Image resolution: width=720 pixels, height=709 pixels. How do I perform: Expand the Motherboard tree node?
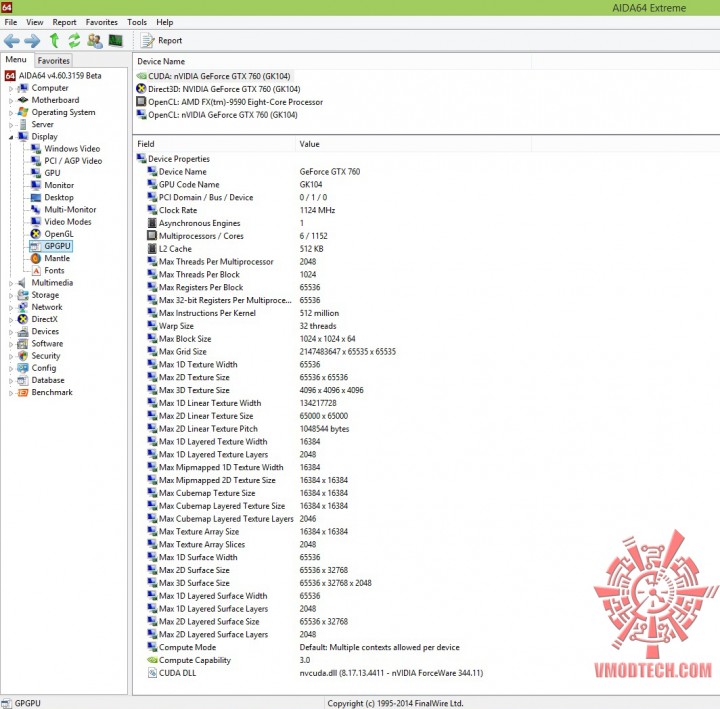(x=11, y=100)
